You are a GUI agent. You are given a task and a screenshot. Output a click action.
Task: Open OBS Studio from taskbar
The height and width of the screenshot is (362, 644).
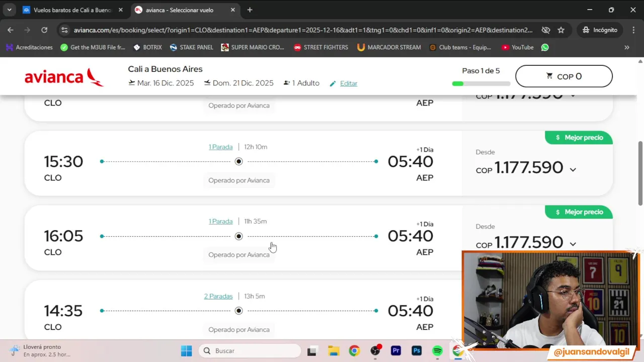[x=375, y=351]
